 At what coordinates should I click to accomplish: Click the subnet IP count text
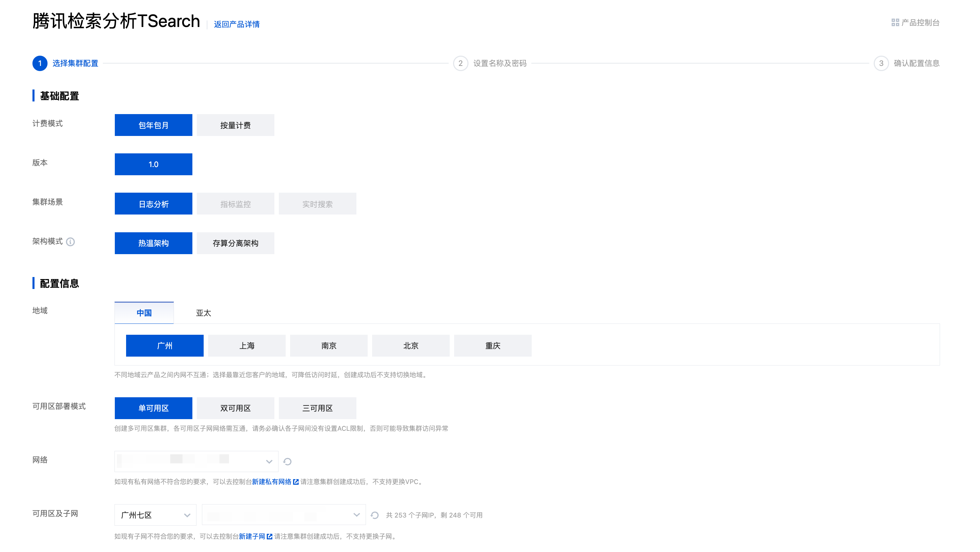[x=434, y=515]
